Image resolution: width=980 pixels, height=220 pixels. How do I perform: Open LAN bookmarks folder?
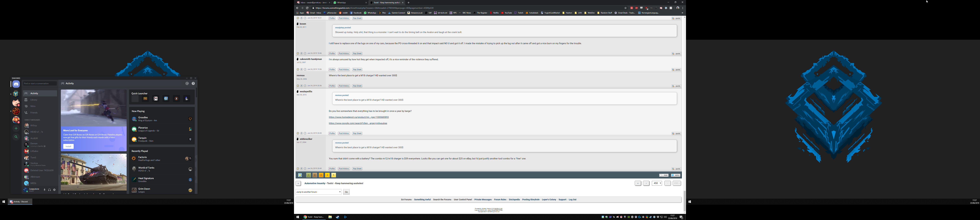(x=578, y=13)
